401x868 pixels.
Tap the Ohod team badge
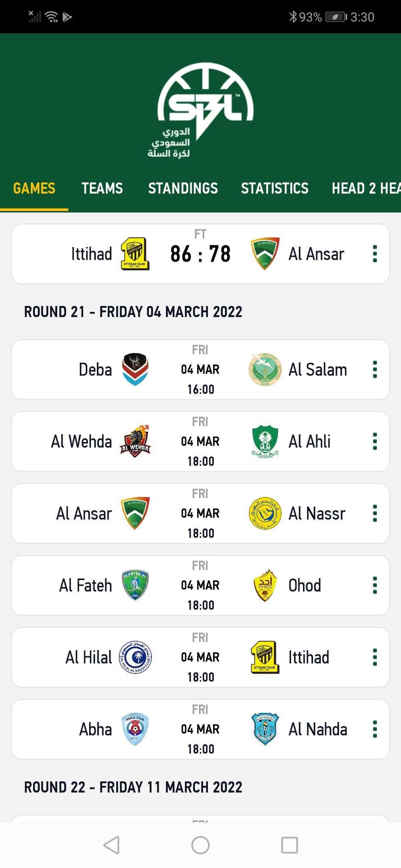click(x=265, y=585)
